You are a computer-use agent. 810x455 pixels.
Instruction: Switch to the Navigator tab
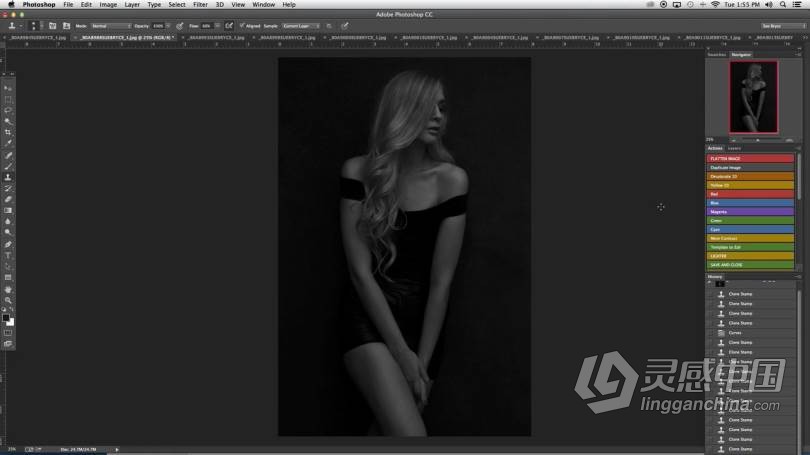pyautogui.click(x=741, y=54)
